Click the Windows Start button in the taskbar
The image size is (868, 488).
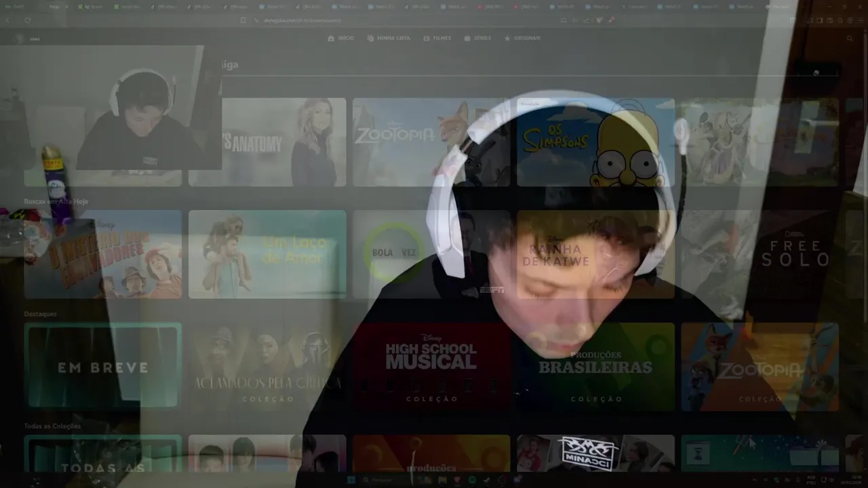click(x=351, y=480)
